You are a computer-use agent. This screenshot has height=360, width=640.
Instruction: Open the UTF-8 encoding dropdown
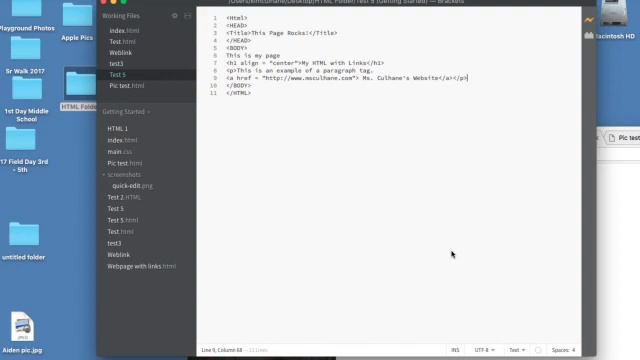[484, 350]
